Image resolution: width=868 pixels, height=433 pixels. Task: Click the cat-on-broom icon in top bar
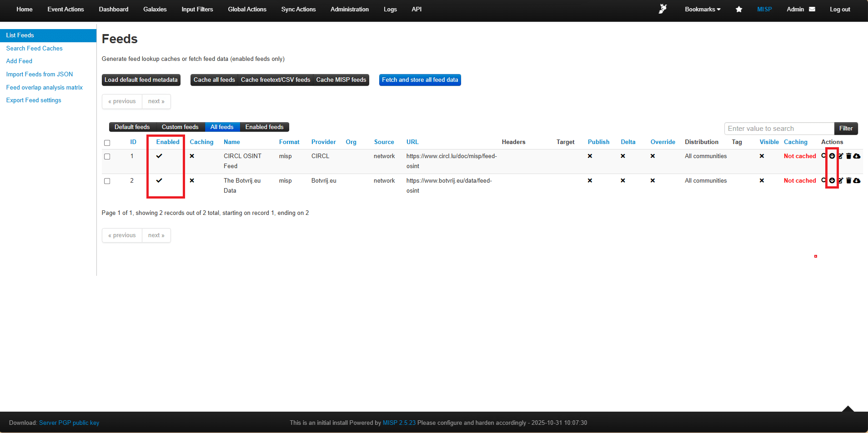(x=663, y=9)
